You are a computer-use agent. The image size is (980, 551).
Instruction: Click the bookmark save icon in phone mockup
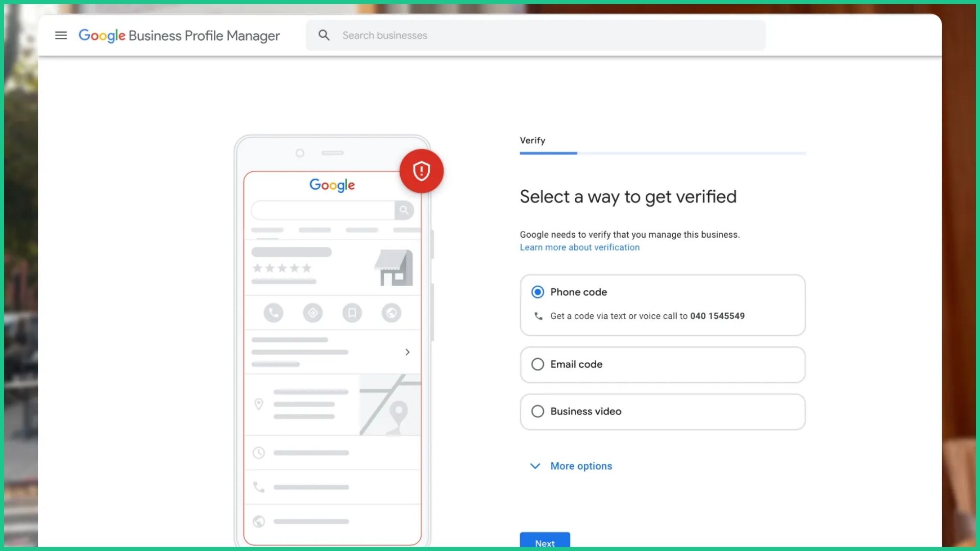click(352, 313)
